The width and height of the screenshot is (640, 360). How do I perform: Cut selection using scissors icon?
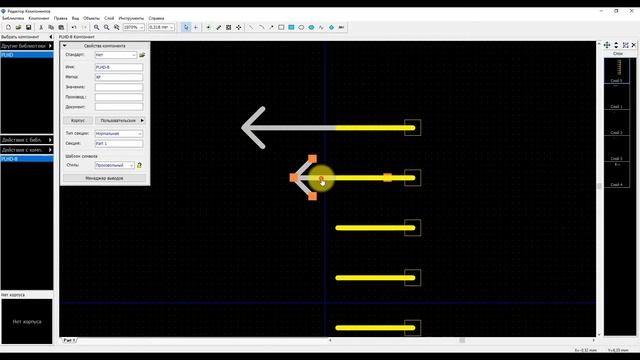tap(41, 27)
